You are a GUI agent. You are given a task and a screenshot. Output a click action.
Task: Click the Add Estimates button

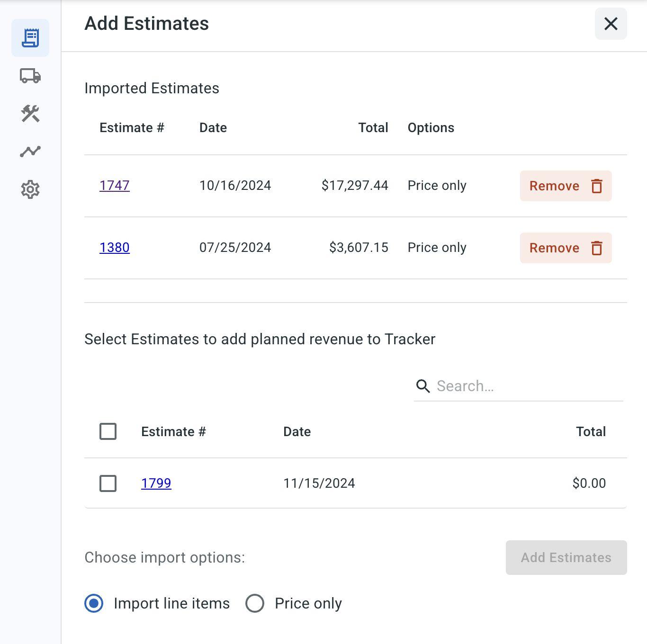tap(566, 557)
